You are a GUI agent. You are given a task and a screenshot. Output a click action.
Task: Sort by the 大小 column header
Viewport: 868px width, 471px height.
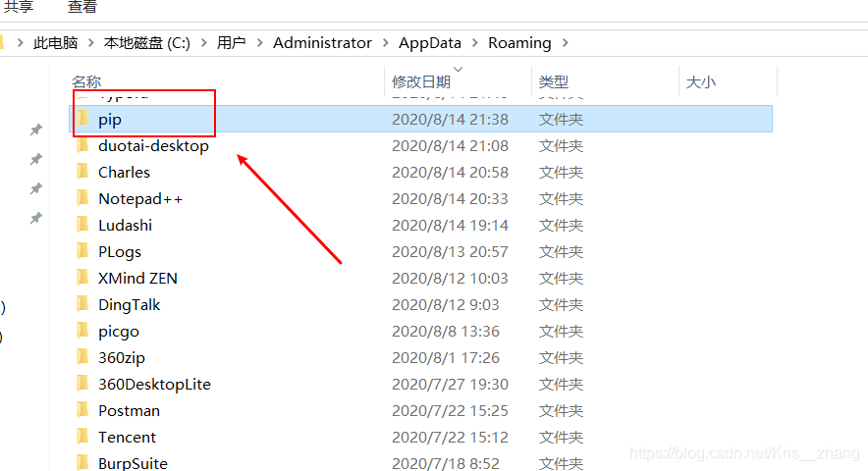click(x=701, y=81)
